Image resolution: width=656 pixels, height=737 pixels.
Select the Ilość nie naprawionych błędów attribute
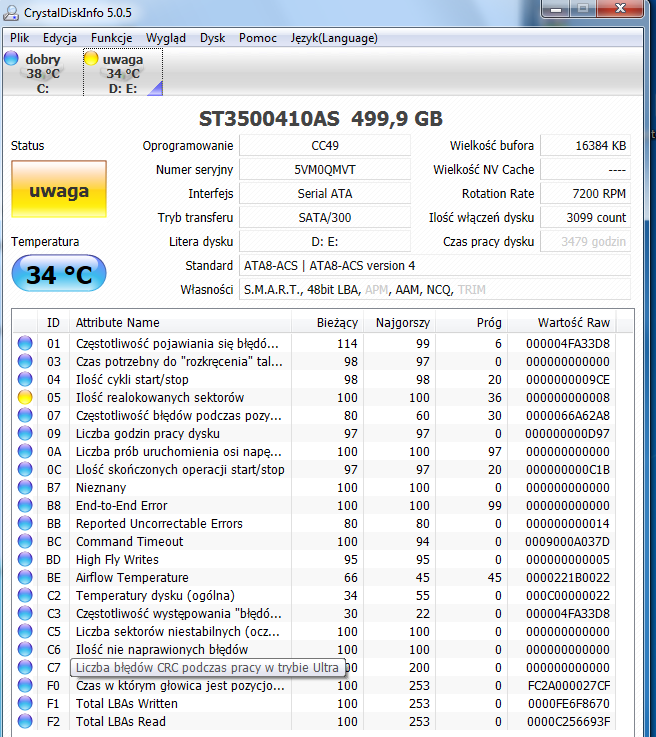point(162,650)
